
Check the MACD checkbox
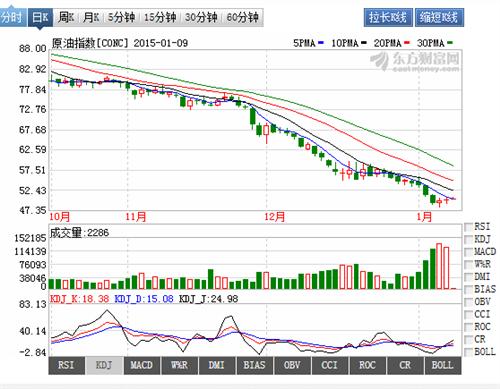[x=468, y=252]
